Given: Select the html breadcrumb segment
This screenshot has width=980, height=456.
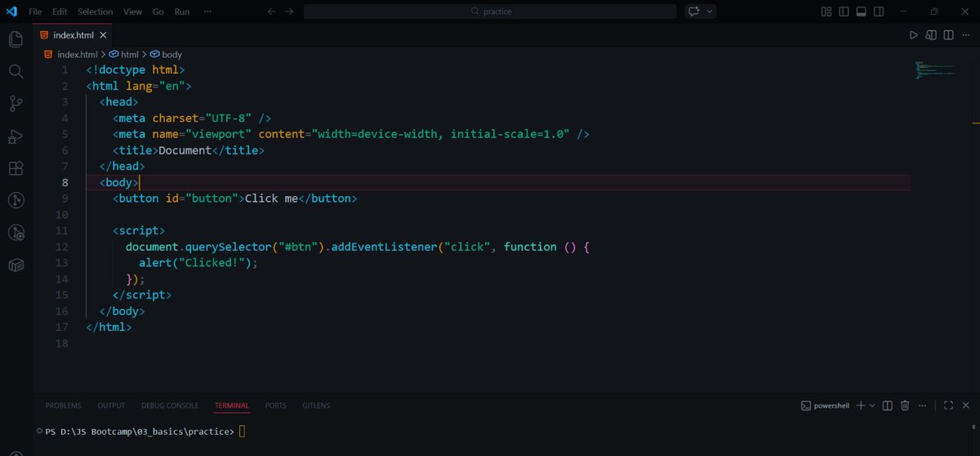Looking at the screenshot, I should pyautogui.click(x=124, y=54).
